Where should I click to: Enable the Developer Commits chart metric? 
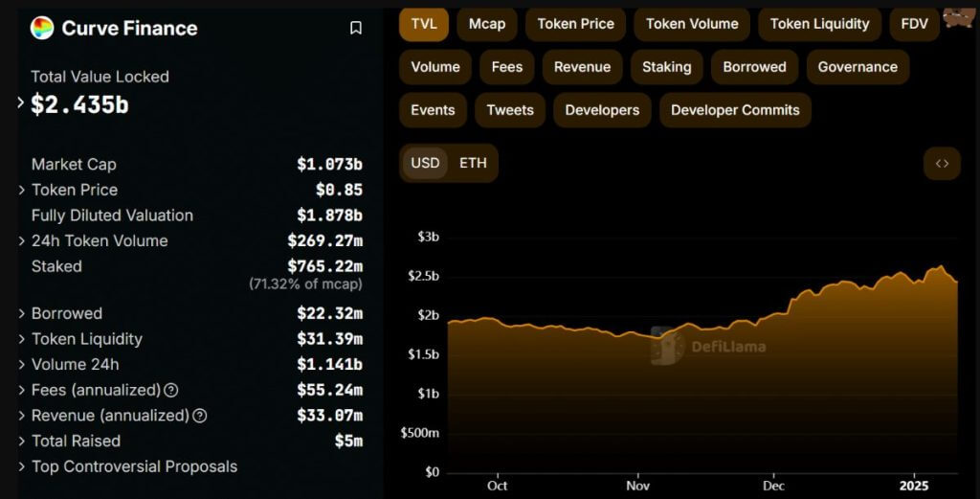pos(735,110)
